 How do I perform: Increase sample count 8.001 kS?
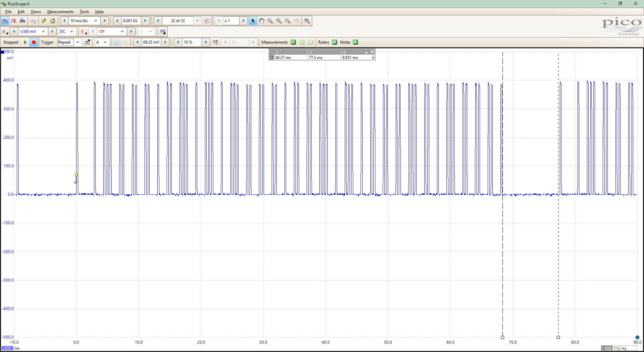point(145,21)
